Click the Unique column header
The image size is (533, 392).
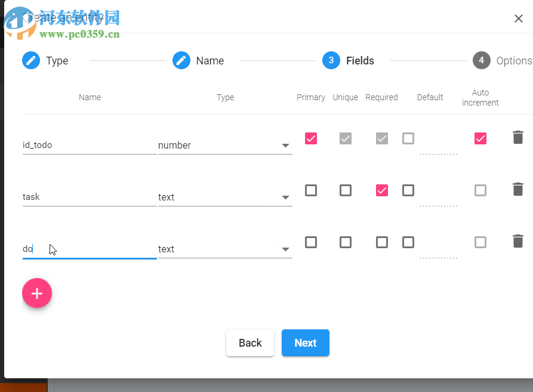pos(346,97)
